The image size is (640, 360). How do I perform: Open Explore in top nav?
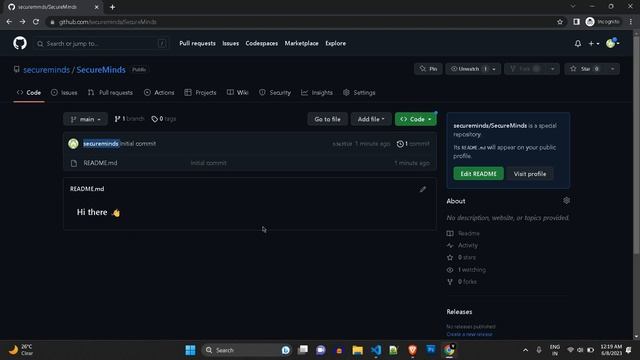(x=336, y=43)
